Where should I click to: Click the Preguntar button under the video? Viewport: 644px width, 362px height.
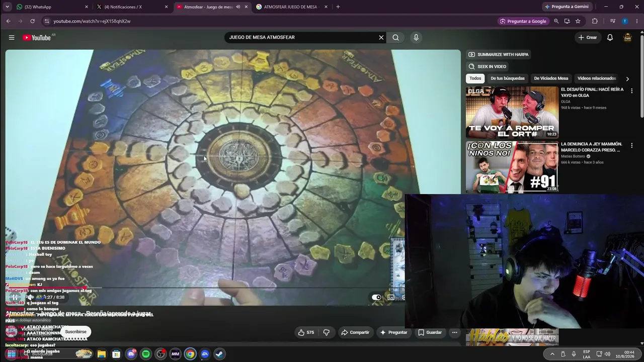point(393,332)
